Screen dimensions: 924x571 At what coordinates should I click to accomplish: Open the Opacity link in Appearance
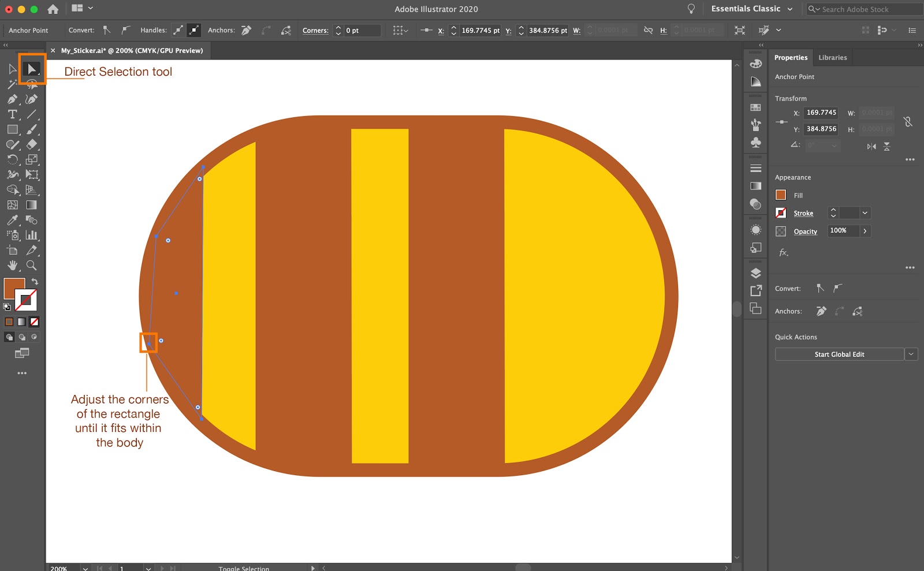pos(805,232)
